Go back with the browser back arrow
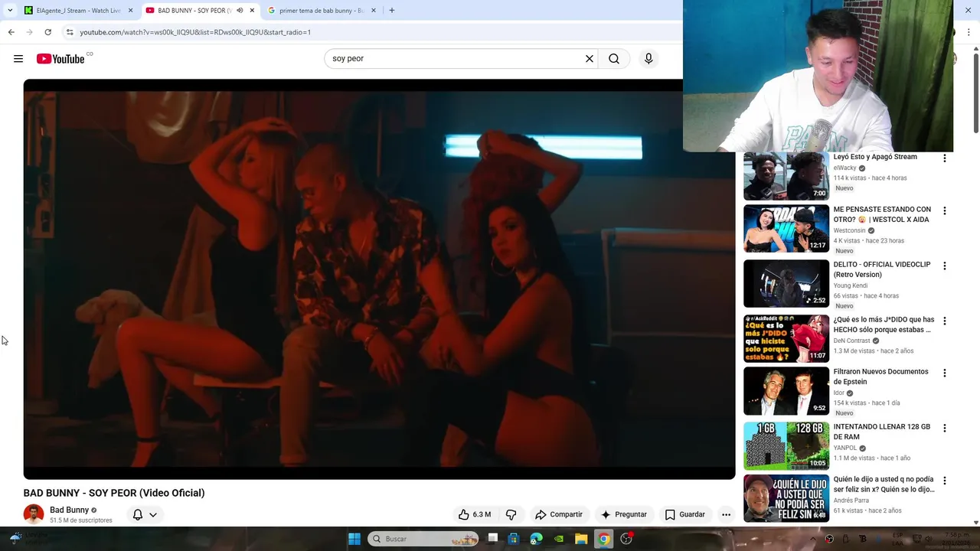This screenshot has width=980, height=551. coord(11,32)
